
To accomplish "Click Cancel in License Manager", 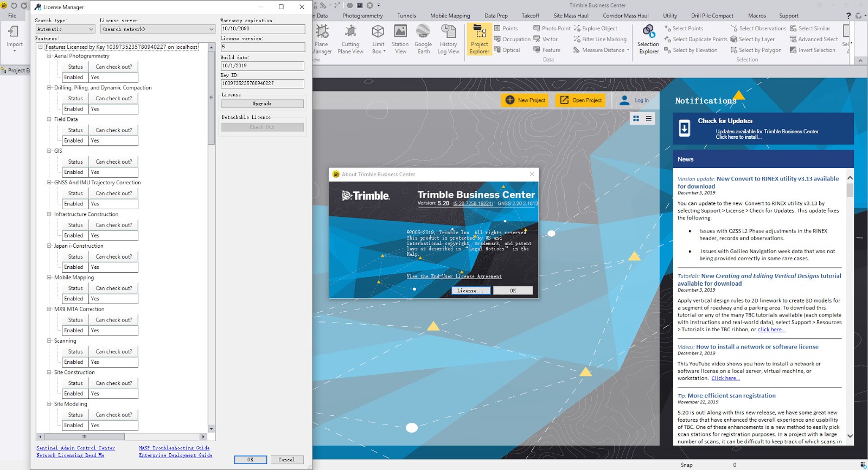I will coord(286,460).
